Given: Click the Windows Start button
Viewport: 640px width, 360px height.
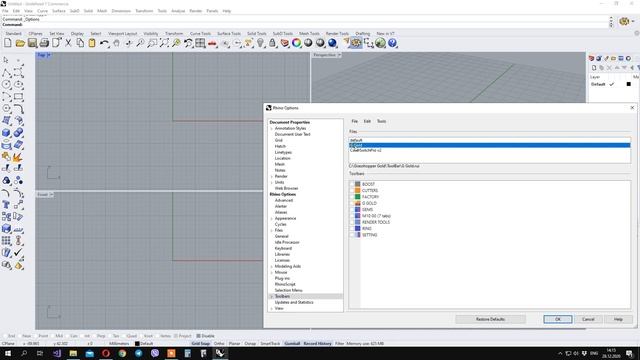Looking at the screenshot, I should [x=8, y=353].
